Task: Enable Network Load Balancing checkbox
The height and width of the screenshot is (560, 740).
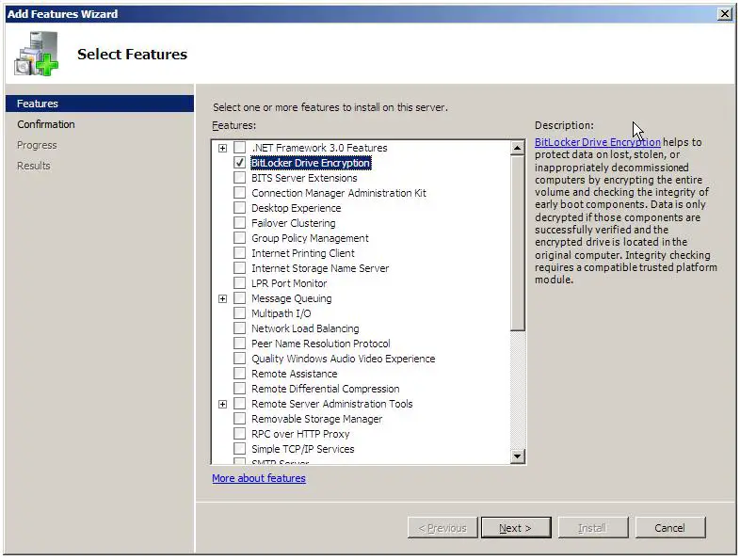Action: (x=240, y=328)
